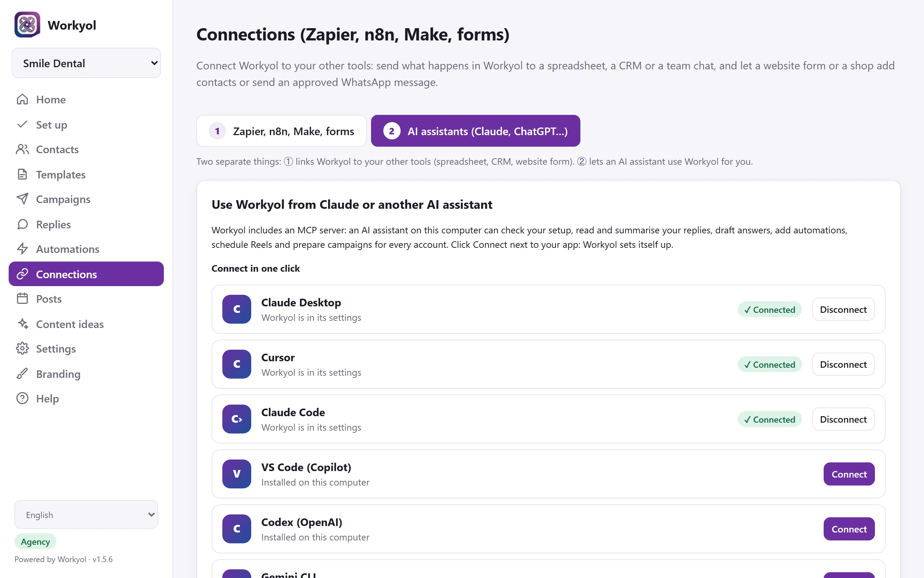Click the Posts calendar icon
The height and width of the screenshot is (578, 924).
click(22, 298)
